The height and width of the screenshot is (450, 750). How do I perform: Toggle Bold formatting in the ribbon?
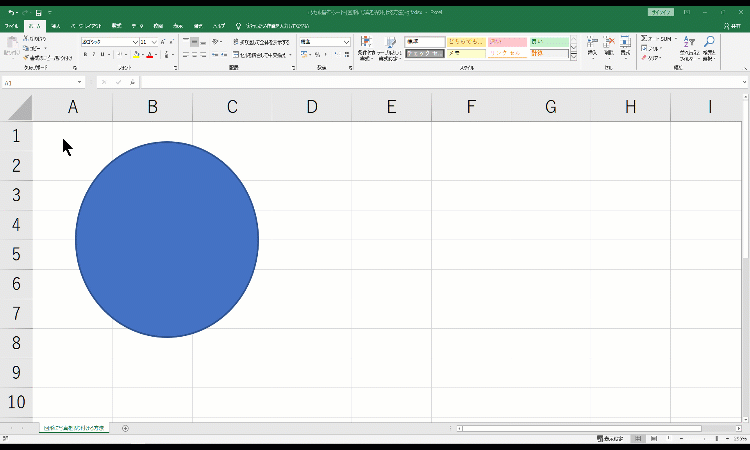pyautogui.click(x=84, y=55)
